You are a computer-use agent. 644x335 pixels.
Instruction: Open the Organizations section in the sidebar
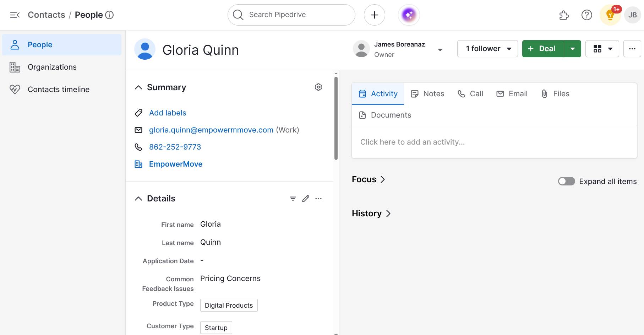pyautogui.click(x=52, y=67)
